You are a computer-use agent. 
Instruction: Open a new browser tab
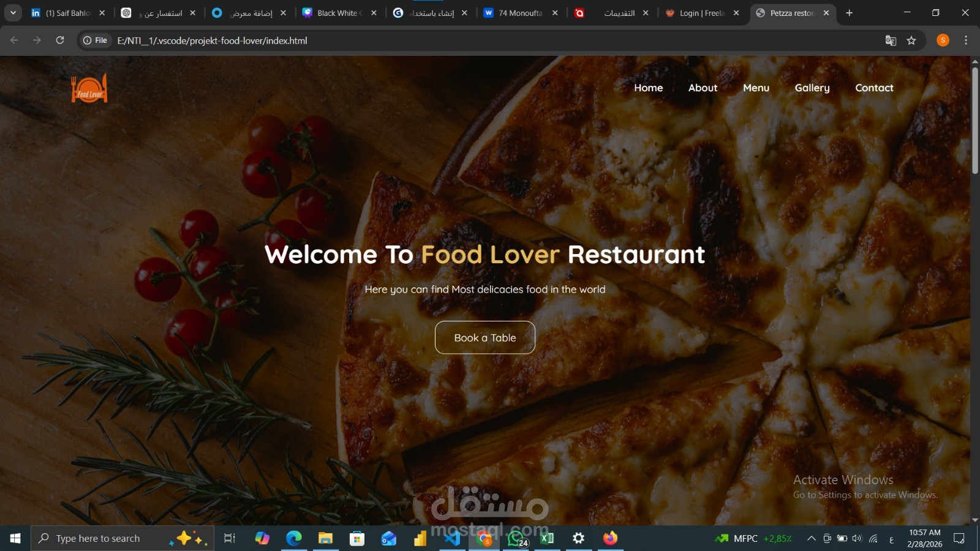pos(849,13)
